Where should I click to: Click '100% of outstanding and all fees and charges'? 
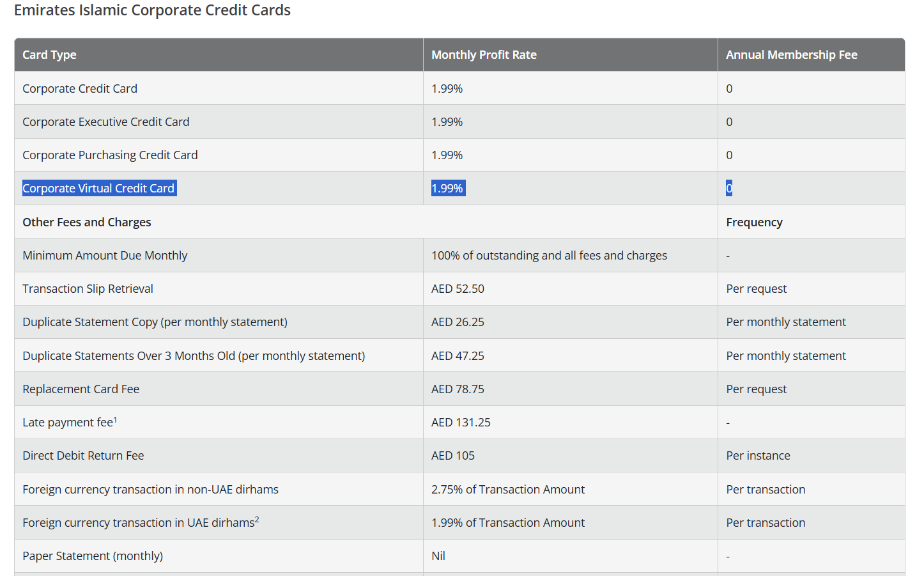pyautogui.click(x=549, y=256)
